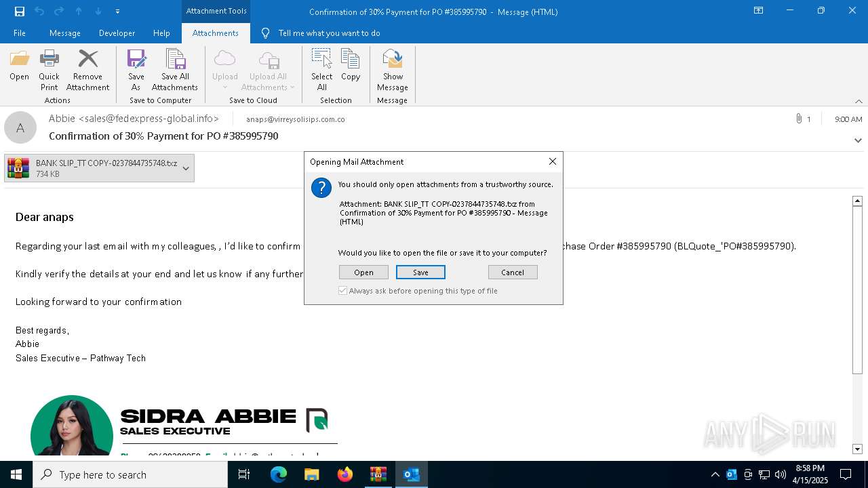The image size is (868, 488).
Task: Click the volume icon in system tray
Action: (780, 474)
